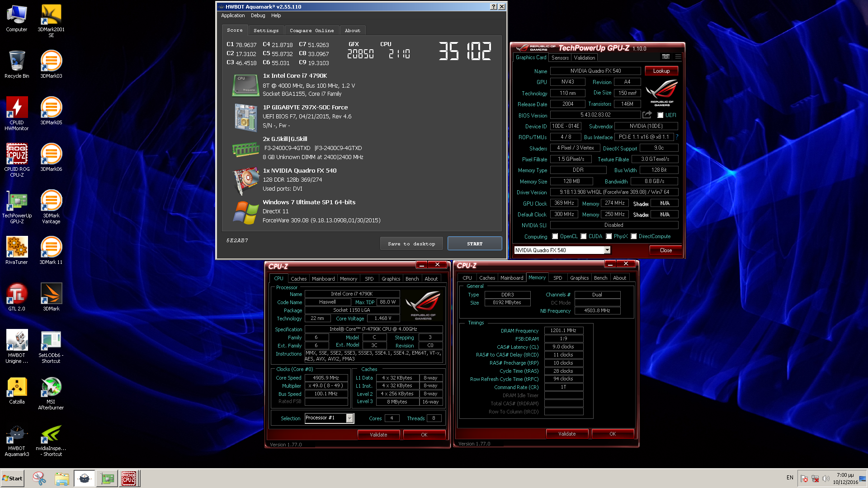Expand Processor #1 selection dropdown
The width and height of the screenshot is (868, 488).
349,418
